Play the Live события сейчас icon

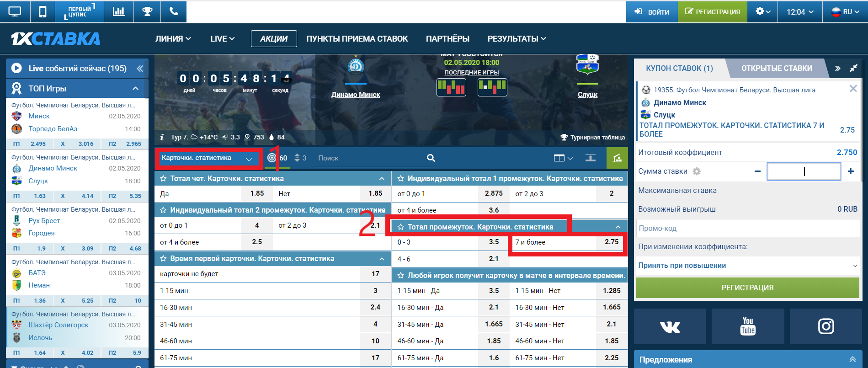[x=16, y=68]
